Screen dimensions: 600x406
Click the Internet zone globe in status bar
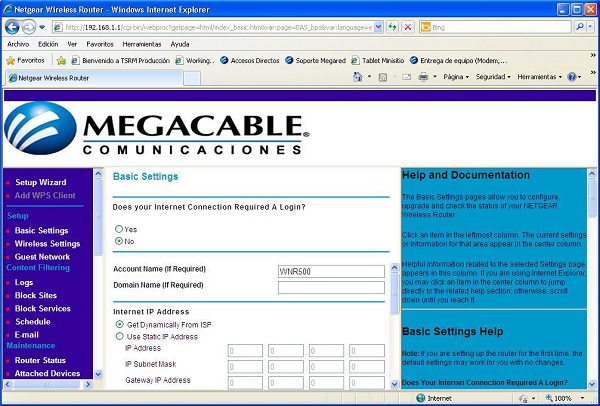pos(421,398)
